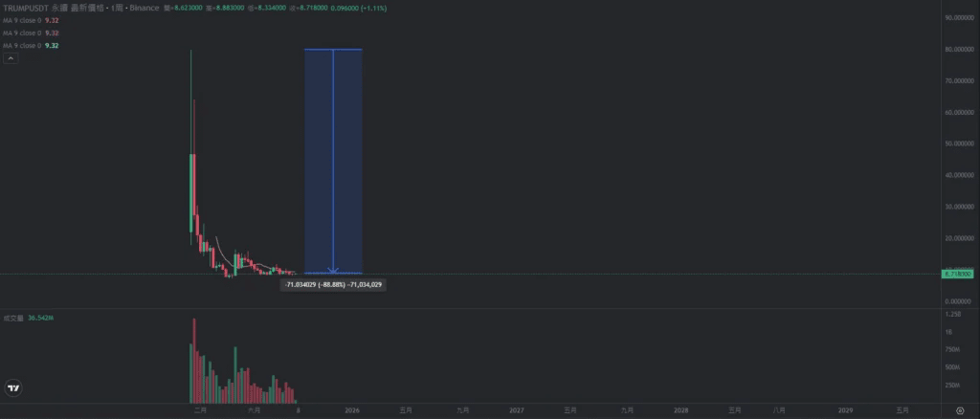980x419 pixels.
Task: Click the 成交量 36.542M volume legend
Action: click(29, 318)
